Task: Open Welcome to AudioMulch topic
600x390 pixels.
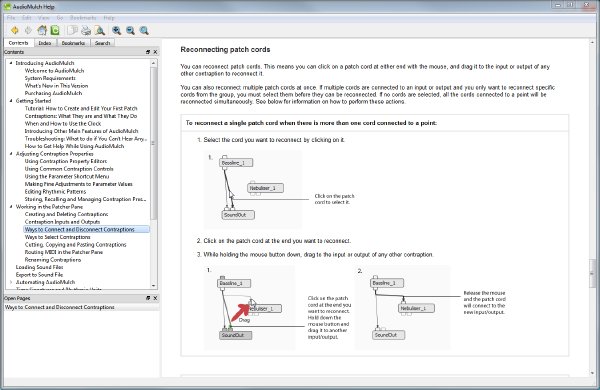Action: pos(54,70)
